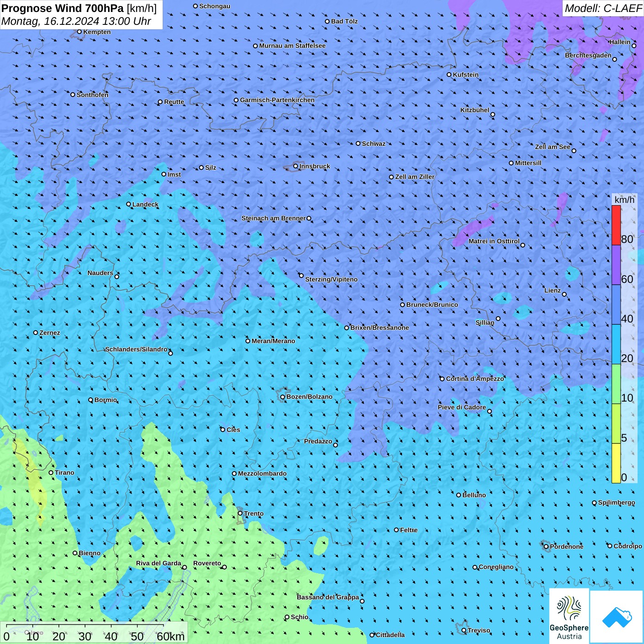Click the 'Landeck' city label
The image size is (644, 644).
145,204
